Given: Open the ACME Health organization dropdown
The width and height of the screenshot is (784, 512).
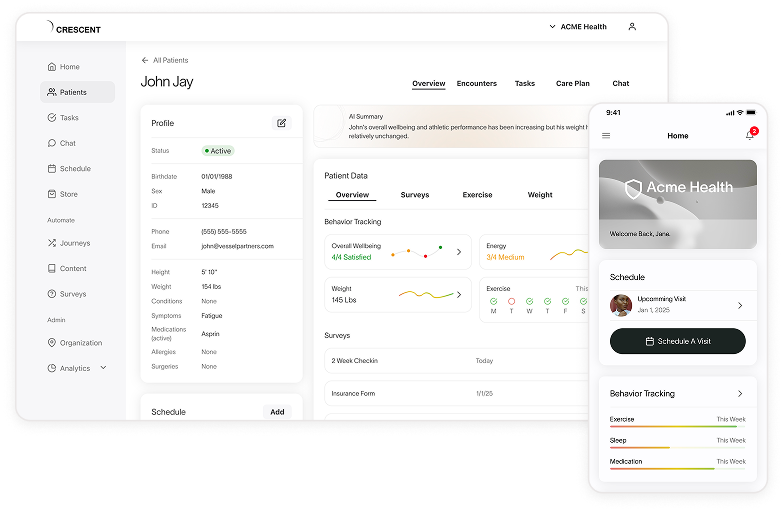Looking at the screenshot, I should pyautogui.click(x=578, y=27).
